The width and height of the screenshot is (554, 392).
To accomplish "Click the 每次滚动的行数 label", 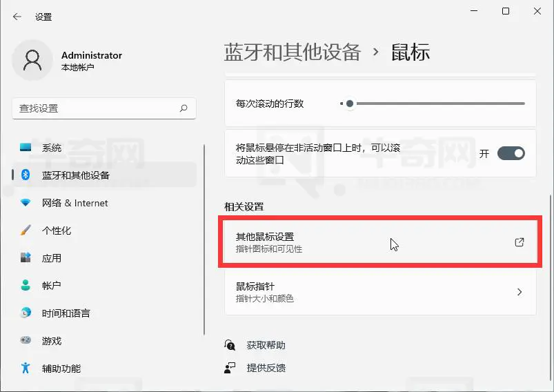I will click(x=270, y=104).
